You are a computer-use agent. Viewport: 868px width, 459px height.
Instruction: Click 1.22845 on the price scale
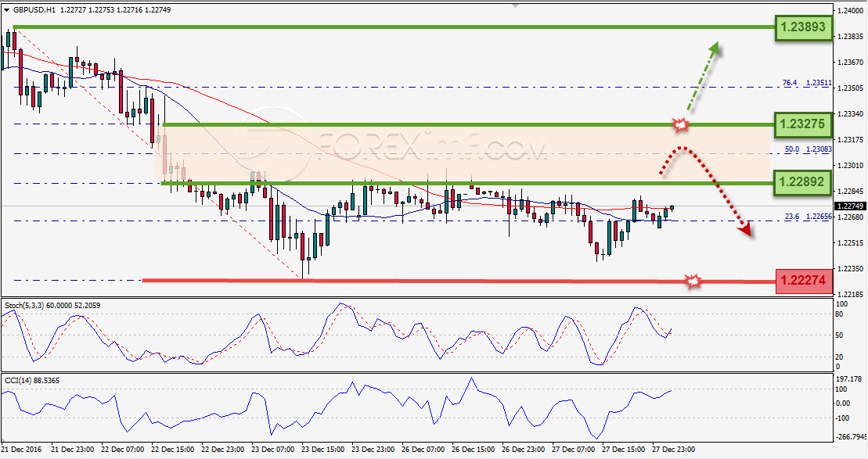click(852, 192)
